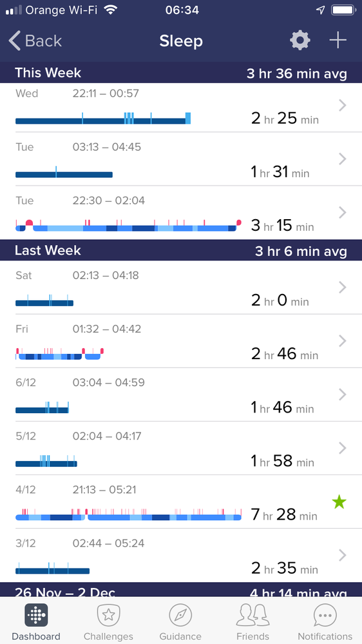Go Back to previous screen
Viewport: 362px width, 644px height.
35,41
